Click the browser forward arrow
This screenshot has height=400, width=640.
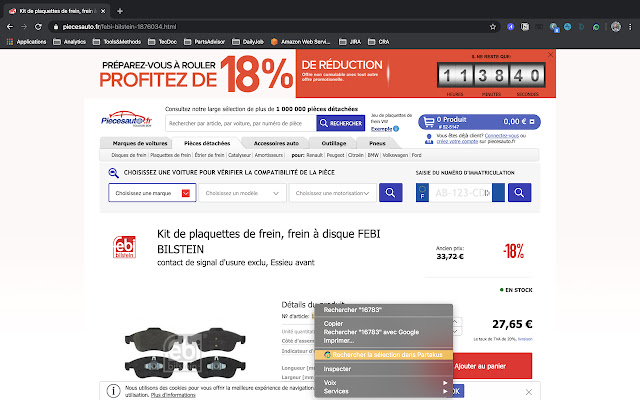[24, 27]
